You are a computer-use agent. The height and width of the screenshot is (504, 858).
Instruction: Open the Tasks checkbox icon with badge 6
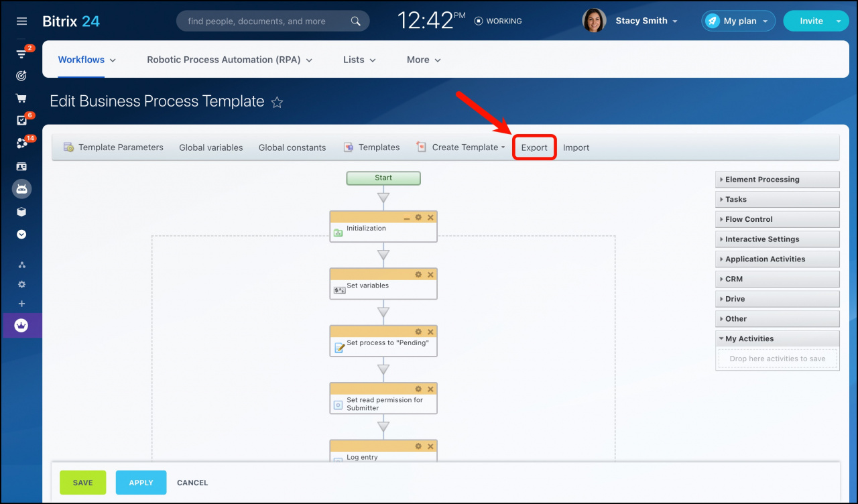pos(21,121)
